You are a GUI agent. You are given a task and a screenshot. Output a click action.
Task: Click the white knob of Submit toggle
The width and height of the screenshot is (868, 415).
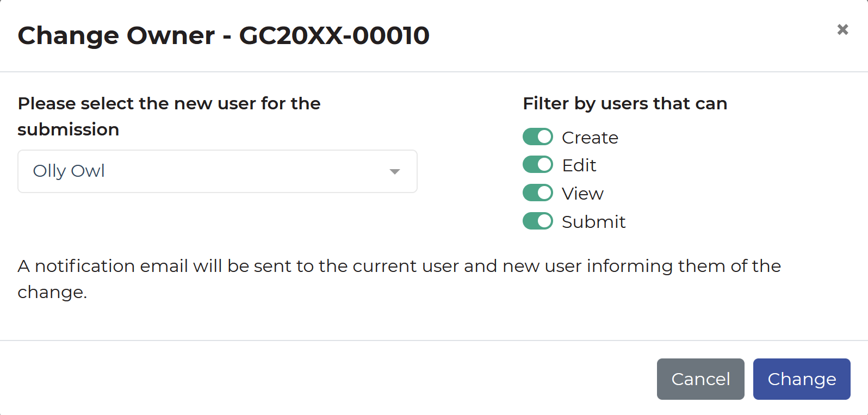click(x=544, y=221)
